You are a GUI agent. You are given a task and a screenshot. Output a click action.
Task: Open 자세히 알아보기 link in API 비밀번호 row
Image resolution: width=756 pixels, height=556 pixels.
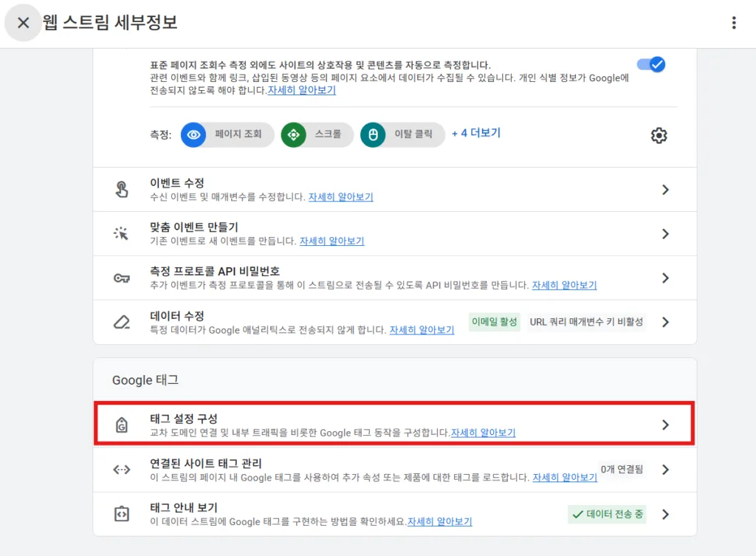pos(564,285)
